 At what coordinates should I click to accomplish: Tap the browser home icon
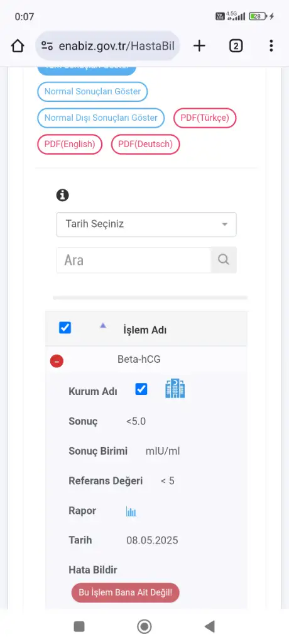[18, 45]
